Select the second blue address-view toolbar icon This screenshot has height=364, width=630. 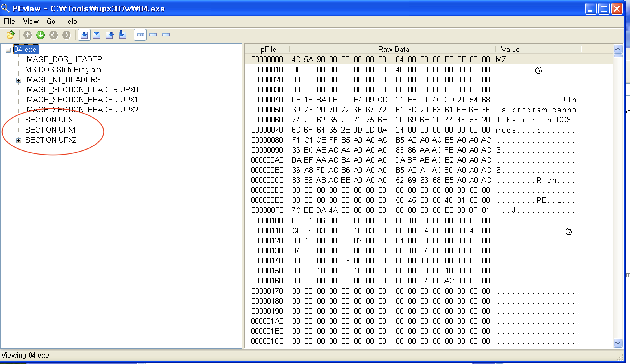tap(97, 35)
